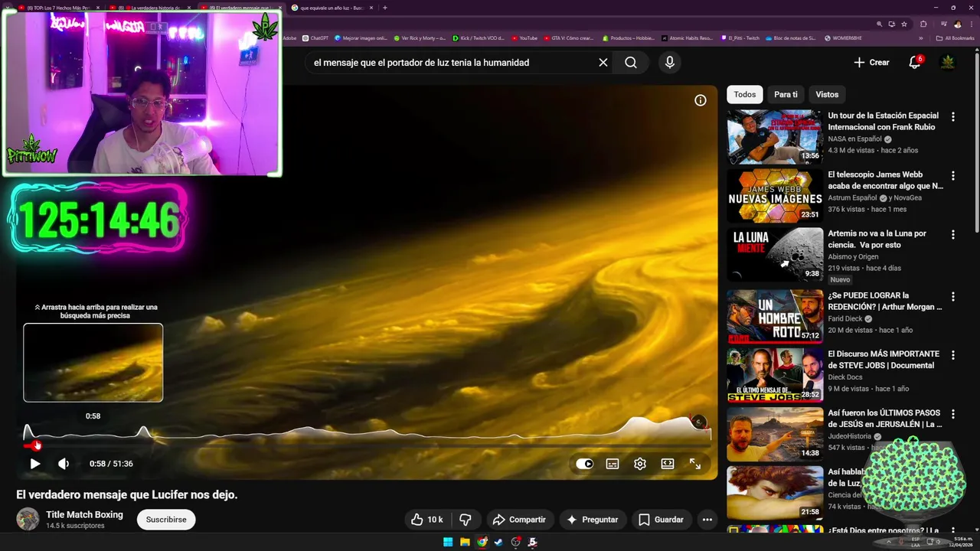This screenshot has width=980, height=551.
Task: Open the Kick / Twitch VOD bookmark
Action: [479, 37]
